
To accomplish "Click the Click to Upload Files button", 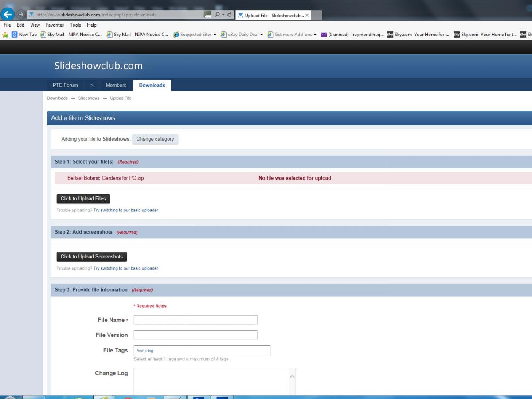I will click(83, 199).
